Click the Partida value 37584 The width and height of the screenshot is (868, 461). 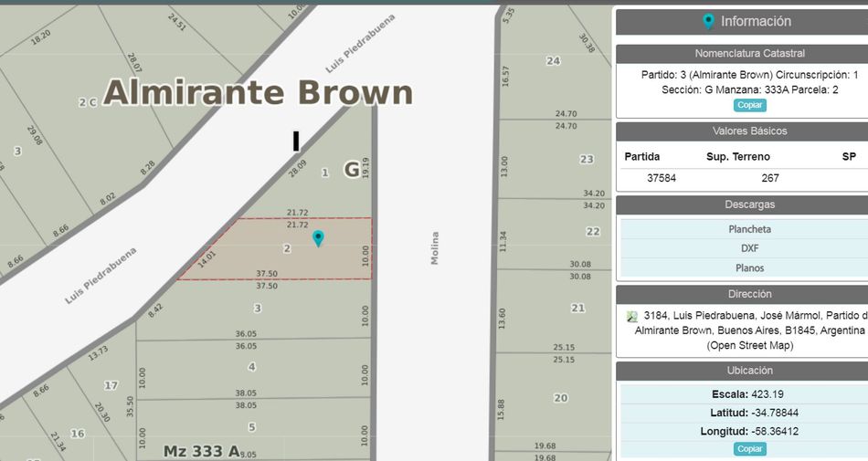661,178
